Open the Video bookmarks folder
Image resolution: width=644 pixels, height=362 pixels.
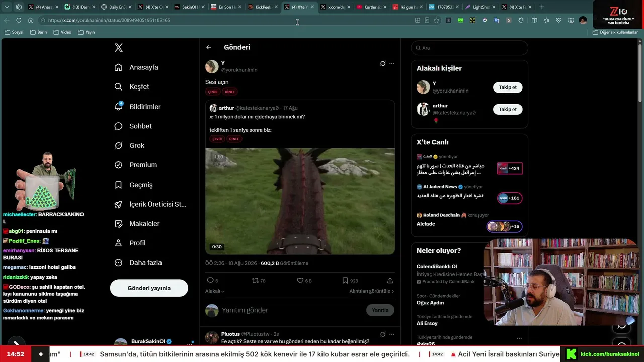62,32
